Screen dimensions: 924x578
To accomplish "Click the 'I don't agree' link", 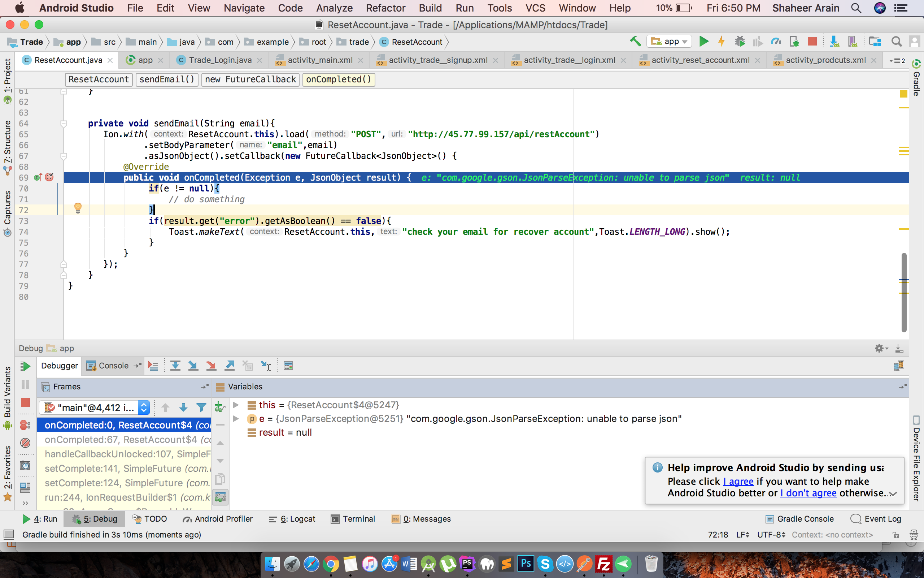I will point(808,493).
